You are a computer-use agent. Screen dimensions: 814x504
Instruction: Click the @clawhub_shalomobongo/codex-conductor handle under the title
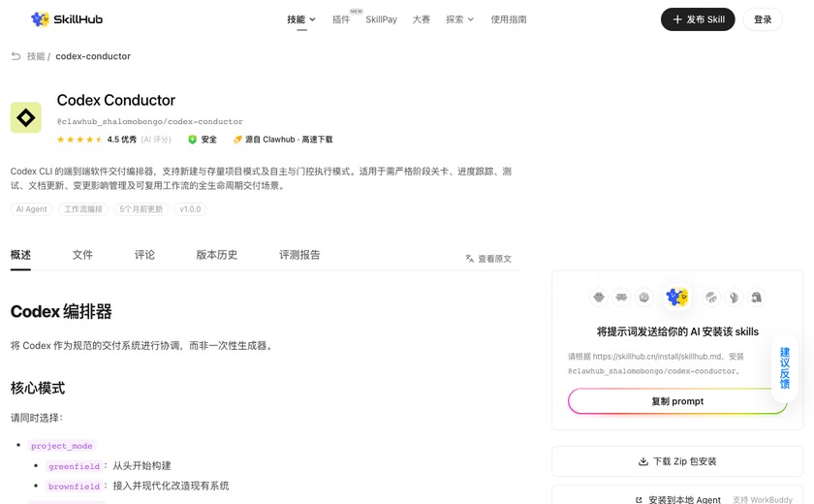point(150,121)
